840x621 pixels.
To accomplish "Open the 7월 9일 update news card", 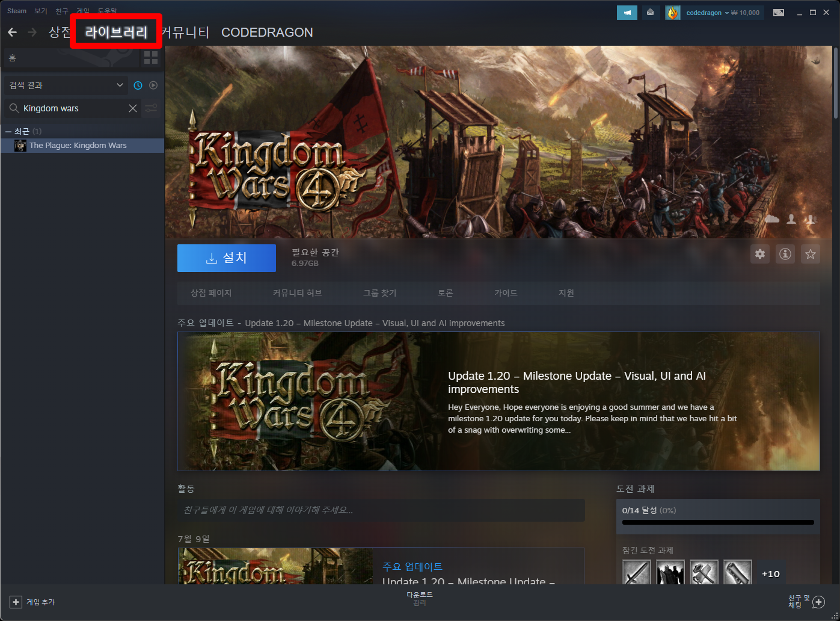I will 381,566.
